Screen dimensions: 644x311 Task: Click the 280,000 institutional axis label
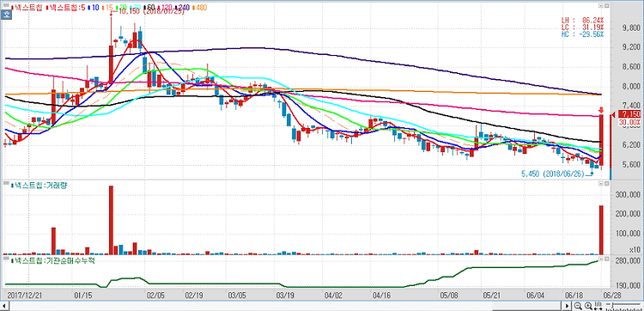[x=628, y=261]
